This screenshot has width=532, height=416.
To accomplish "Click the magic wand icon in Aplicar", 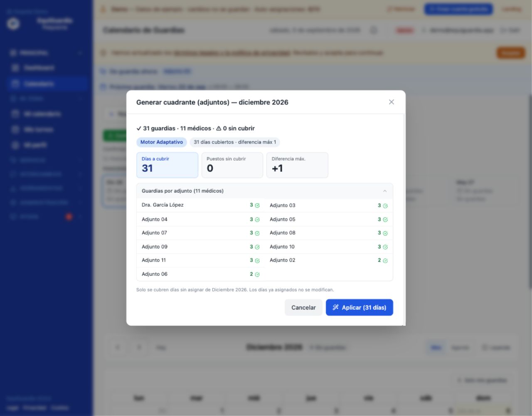I will click(335, 307).
